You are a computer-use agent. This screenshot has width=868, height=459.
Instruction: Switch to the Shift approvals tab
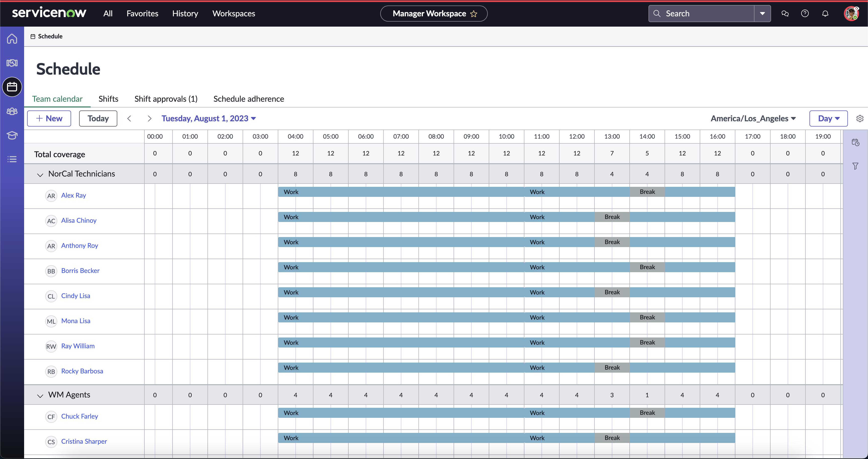coord(166,99)
